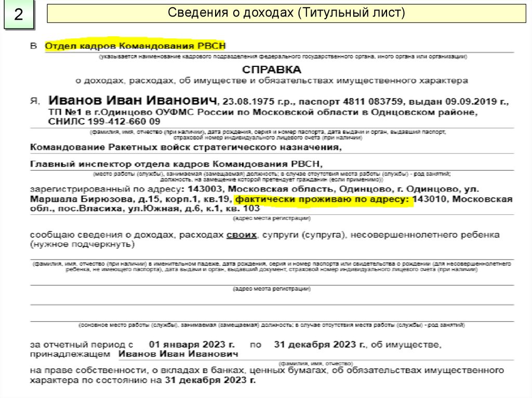This screenshot has height=398, width=532.
Task: Click the birth date '23.08.1975 г.р.'
Action: 259,102
